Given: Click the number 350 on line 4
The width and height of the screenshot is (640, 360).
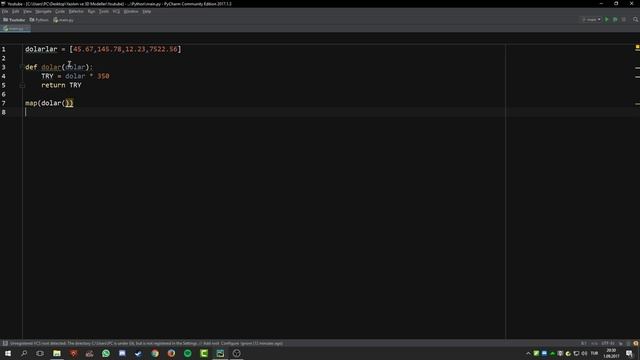Looking at the screenshot, I should click(103, 76).
